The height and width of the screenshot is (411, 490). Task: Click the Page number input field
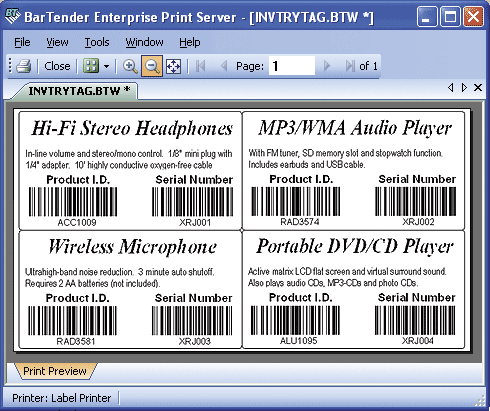click(292, 66)
